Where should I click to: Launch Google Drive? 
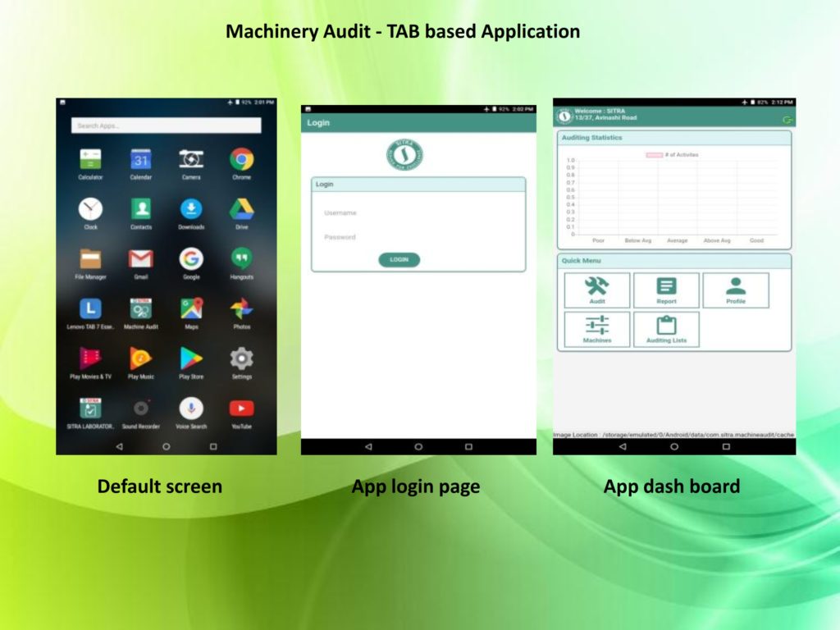tap(242, 209)
